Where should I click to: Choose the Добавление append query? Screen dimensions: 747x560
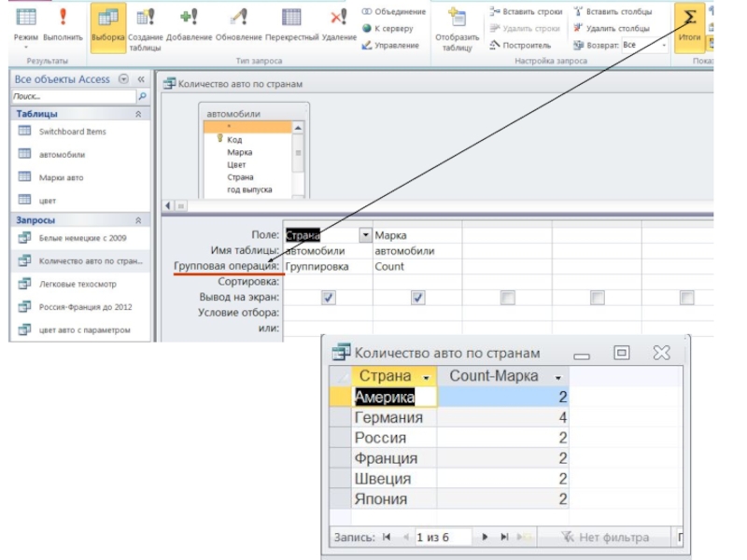point(190,25)
